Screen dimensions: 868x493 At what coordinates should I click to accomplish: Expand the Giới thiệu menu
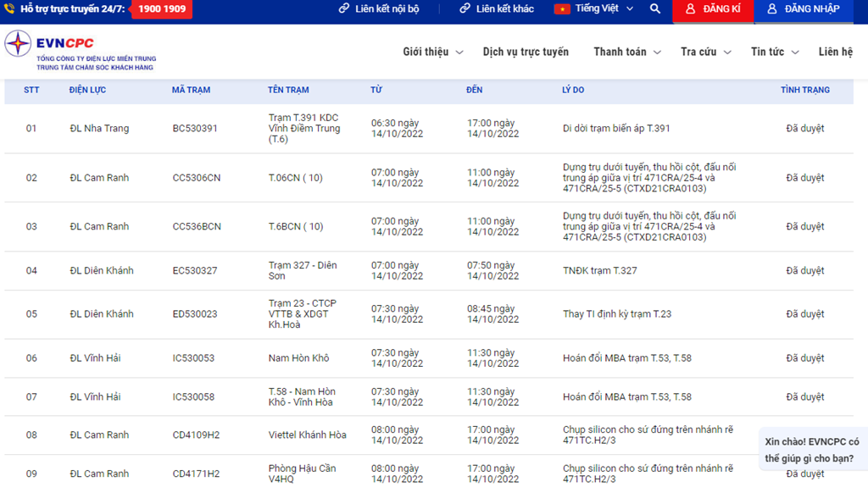(433, 52)
